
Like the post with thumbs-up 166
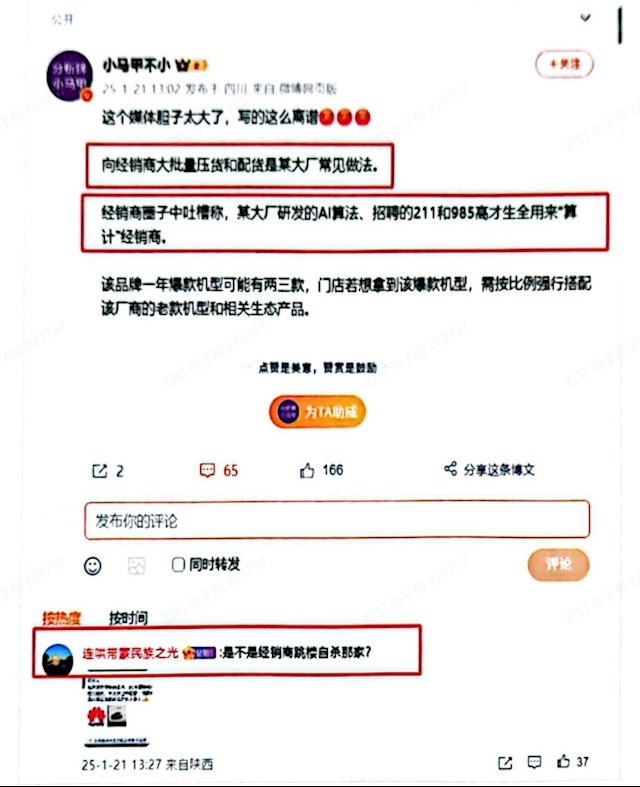(307, 470)
